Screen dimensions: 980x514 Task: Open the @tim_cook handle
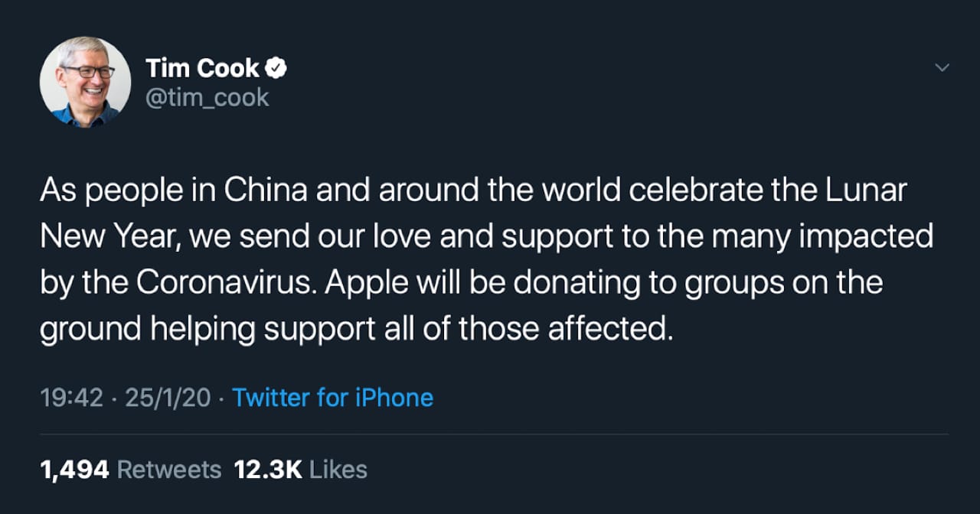coord(207,98)
